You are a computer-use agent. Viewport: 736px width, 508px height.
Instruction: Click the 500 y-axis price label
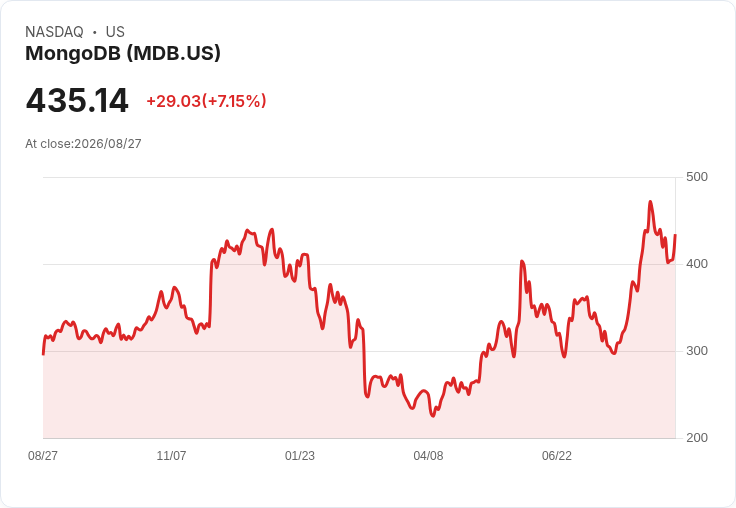(697, 177)
